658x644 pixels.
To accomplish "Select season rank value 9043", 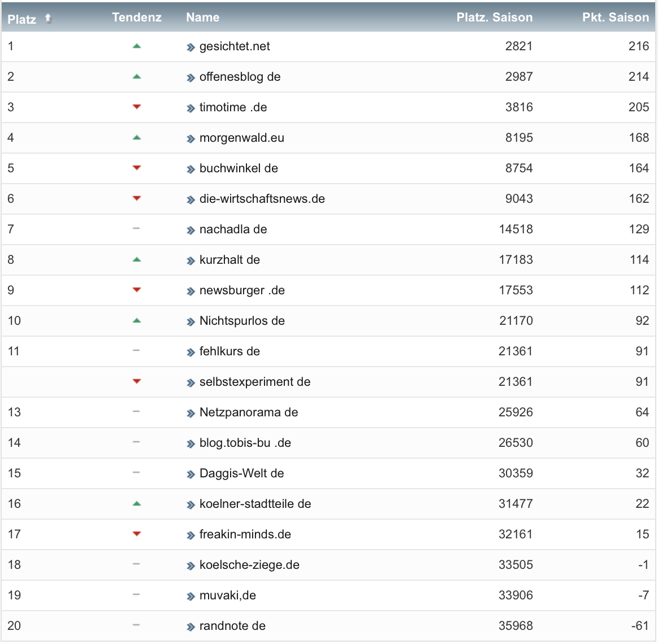I will click(x=519, y=199).
